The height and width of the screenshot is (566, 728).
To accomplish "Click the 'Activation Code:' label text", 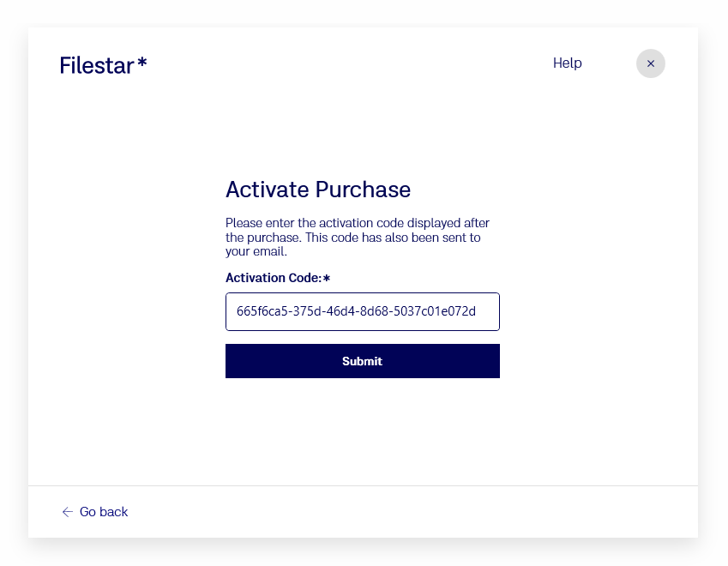I will (273, 278).
